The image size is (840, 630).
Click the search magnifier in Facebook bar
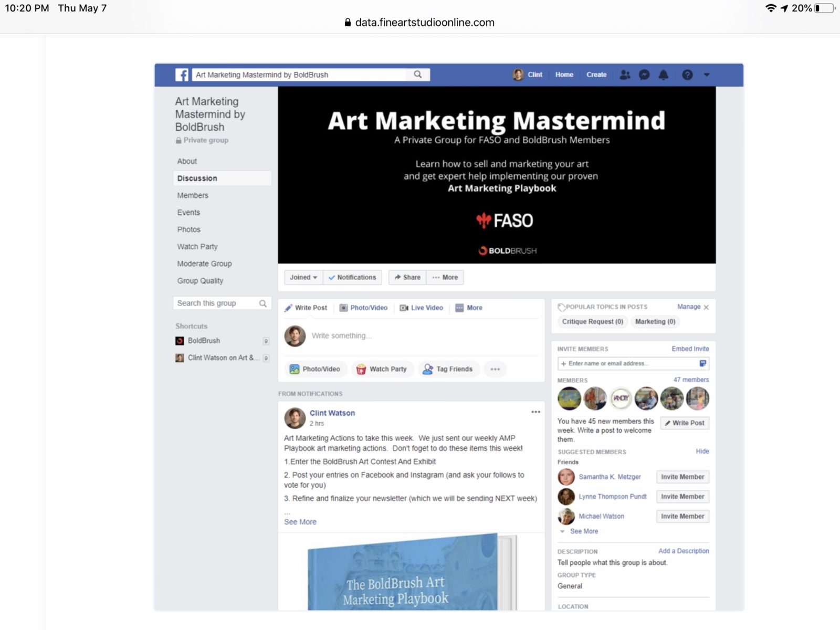coord(418,75)
